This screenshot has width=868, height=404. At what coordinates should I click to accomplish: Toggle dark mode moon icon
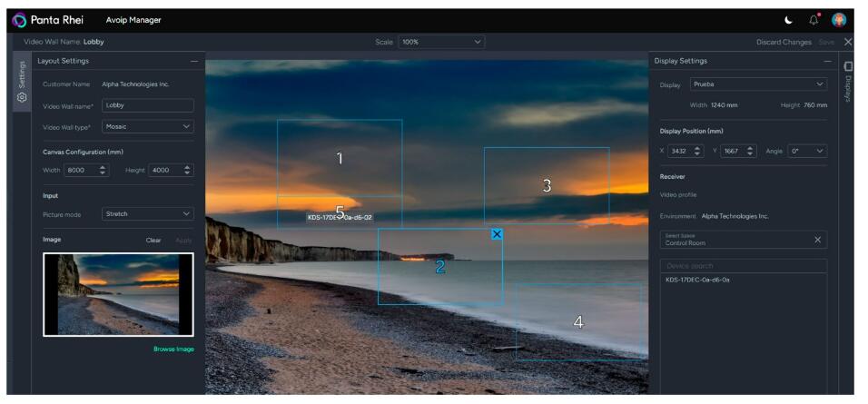(788, 21)
